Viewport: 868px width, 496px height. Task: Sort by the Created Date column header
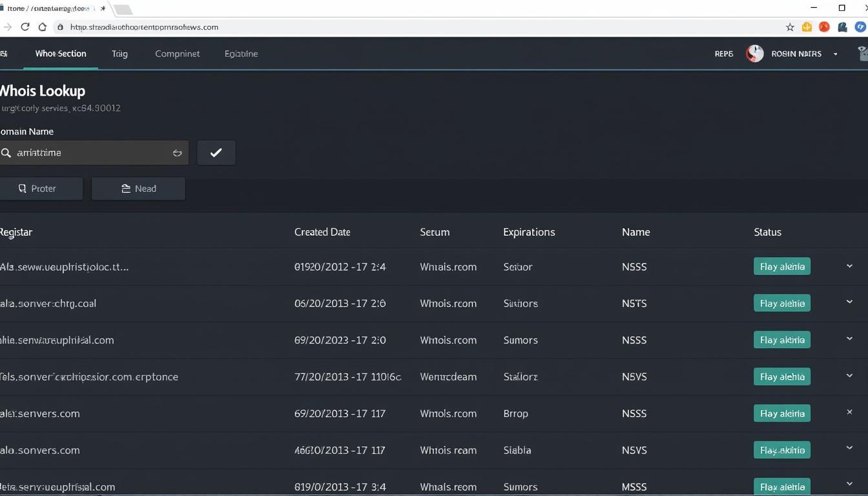(x=322, y=232)
